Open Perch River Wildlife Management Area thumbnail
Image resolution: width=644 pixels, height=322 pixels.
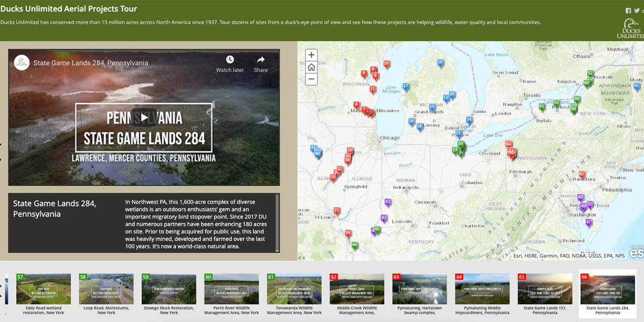(232, 294)
